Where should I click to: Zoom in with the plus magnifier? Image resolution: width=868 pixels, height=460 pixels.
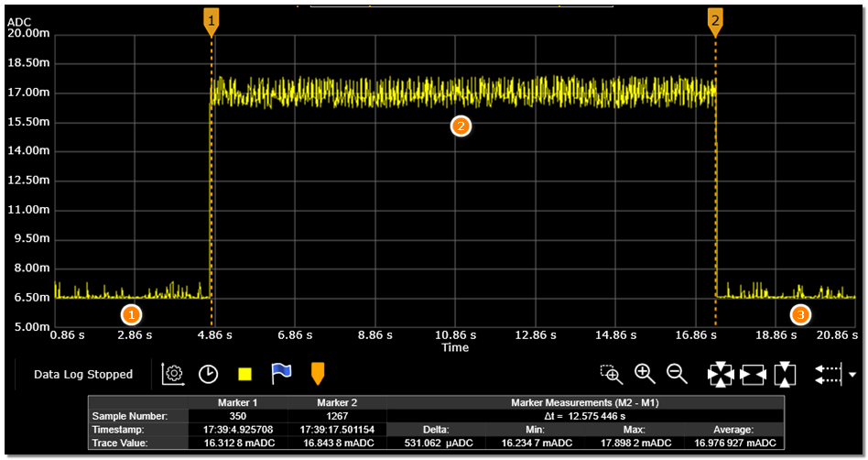tap(645, 374)
